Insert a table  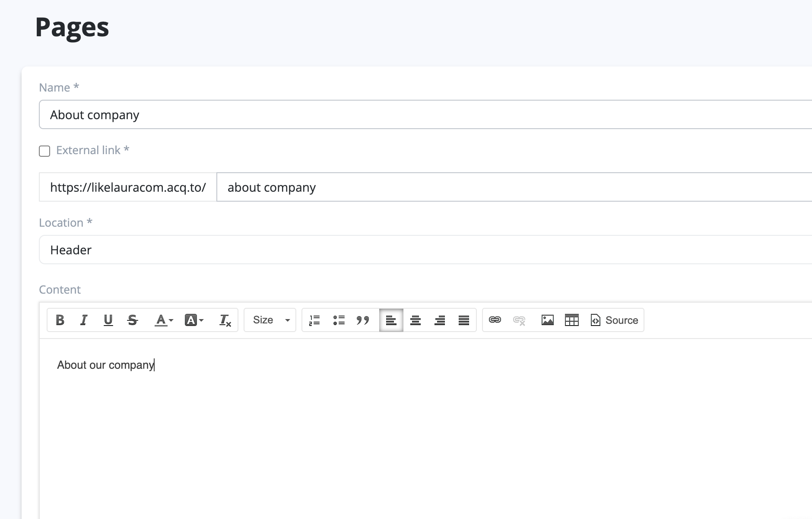[571, 320]
